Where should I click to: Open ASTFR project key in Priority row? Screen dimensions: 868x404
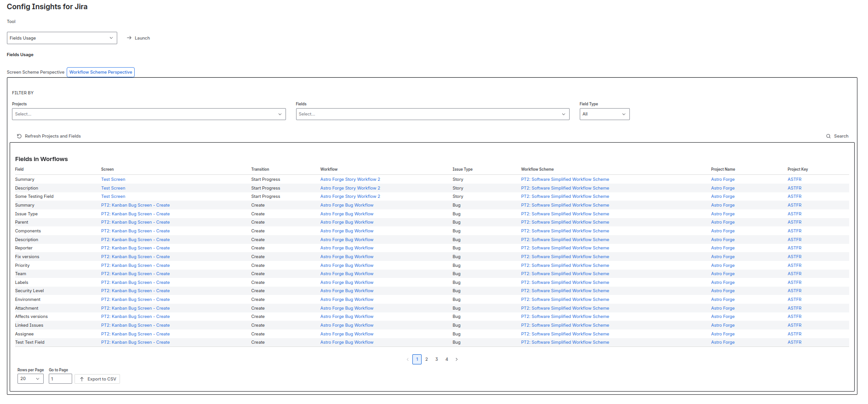point(794,265)
